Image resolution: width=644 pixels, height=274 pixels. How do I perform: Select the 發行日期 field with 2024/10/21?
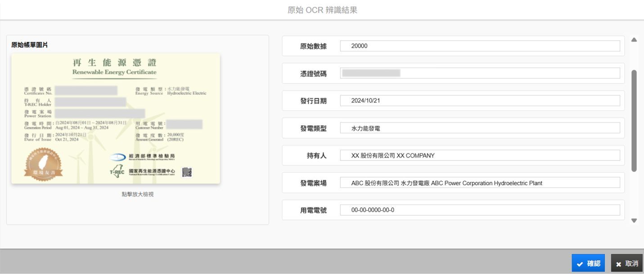[480, 101]
